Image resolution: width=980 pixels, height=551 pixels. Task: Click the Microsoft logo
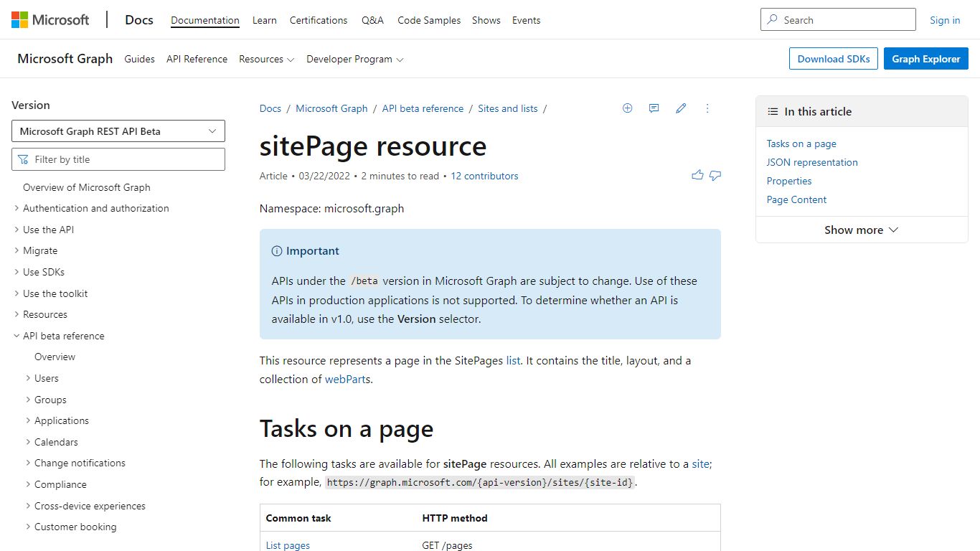[50, 20]
